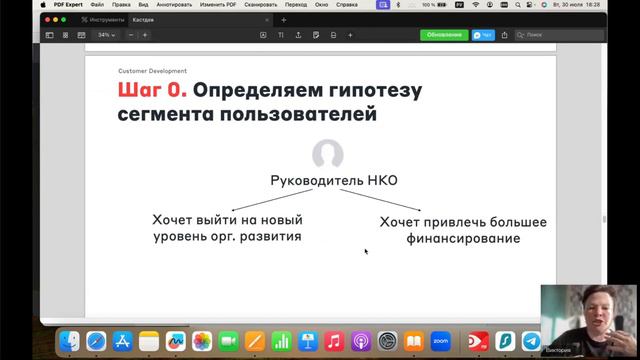640x360 pixels.
Task: Add a toolbar item with plus
Action: [350, 35]
